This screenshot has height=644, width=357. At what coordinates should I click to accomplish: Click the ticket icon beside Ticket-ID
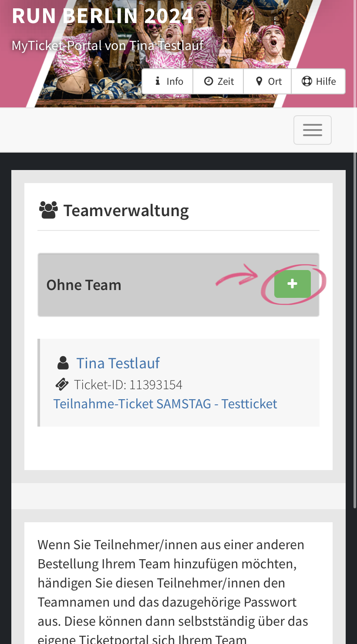pyautogui.click(x=62, y=384)
